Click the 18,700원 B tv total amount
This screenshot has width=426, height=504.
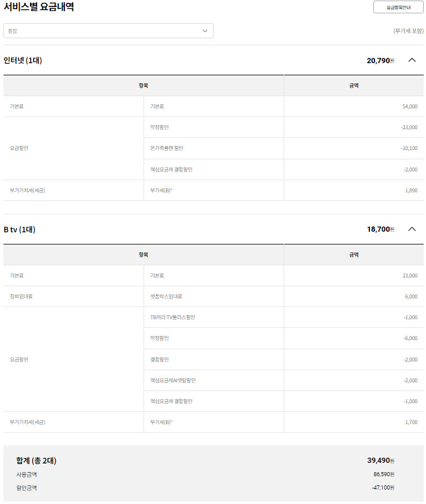[380, 229]
